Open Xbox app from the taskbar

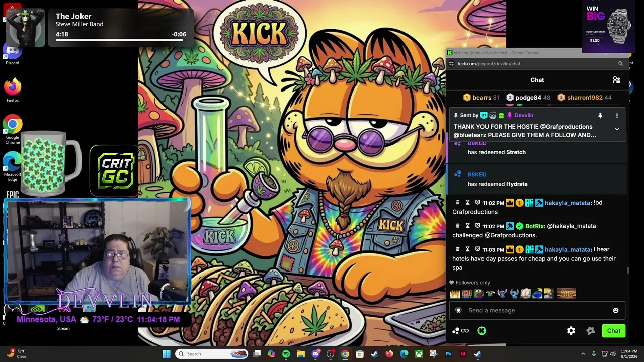pyautogui.click(x=419, y=354)
